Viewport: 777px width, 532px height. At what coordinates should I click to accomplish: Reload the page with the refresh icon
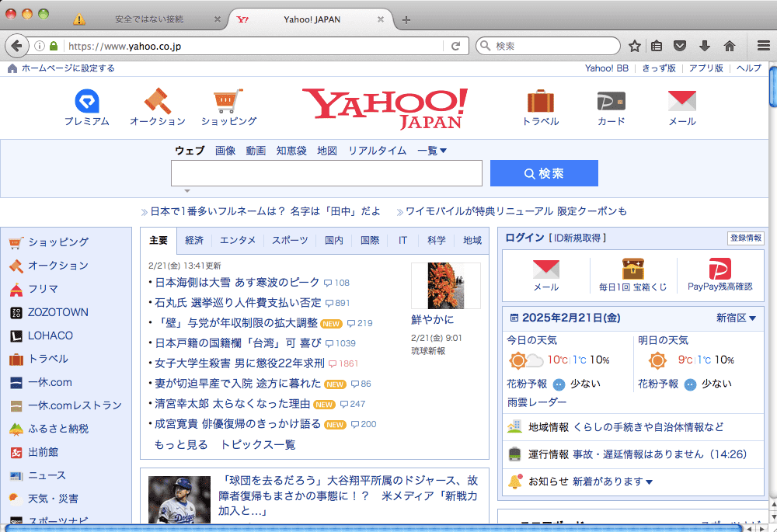click(456, 46)
